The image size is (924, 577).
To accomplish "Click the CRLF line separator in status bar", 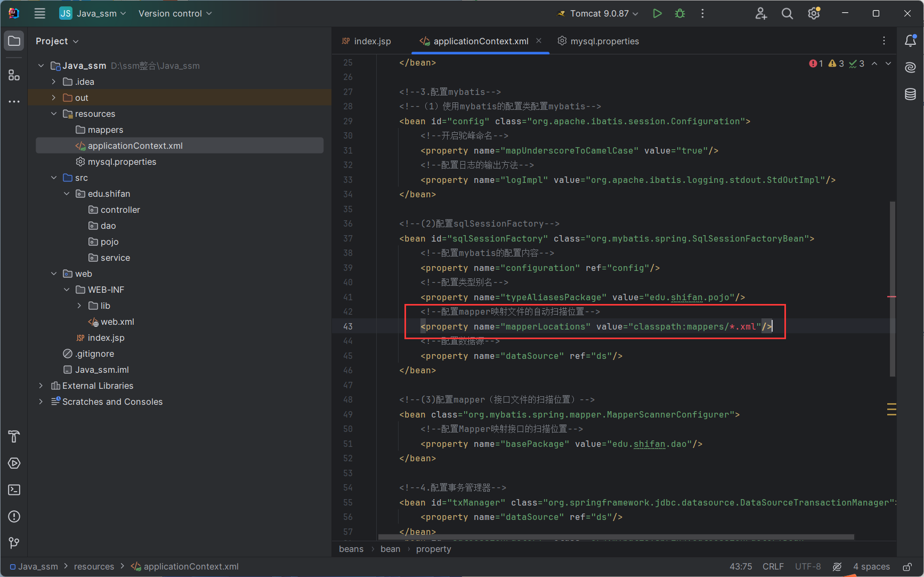I will [x=773, y=566].
